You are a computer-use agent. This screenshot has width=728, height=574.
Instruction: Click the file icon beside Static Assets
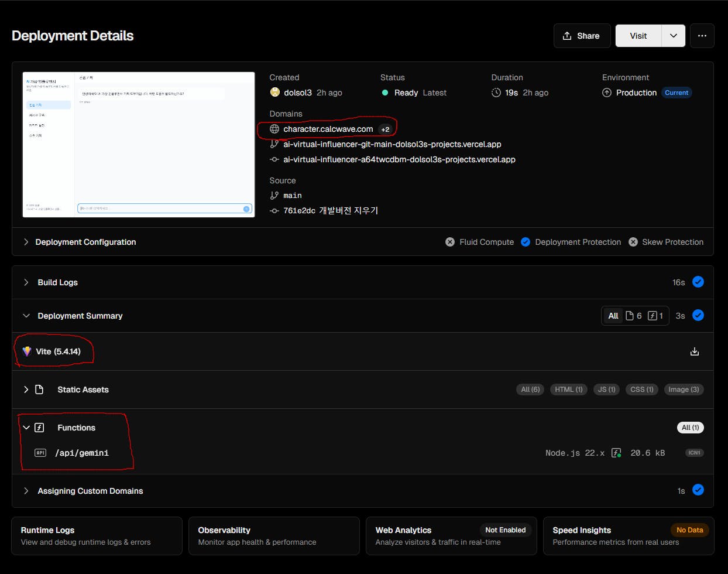39,389
